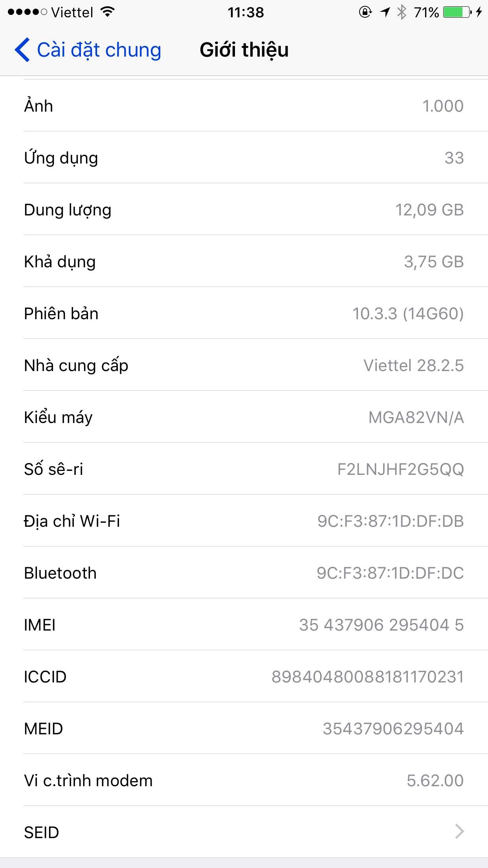Tap the rotation lock status icon

pos(365,12)
